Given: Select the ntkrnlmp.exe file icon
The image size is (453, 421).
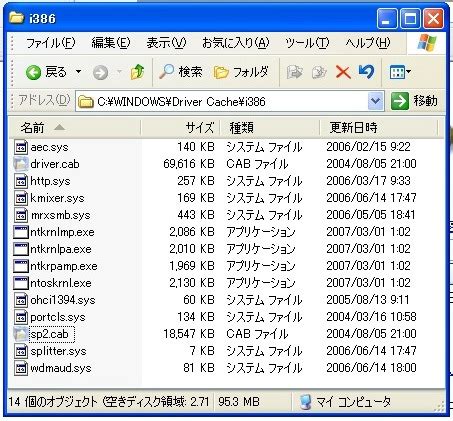Looking at the screenshot, I should [21, 232].
